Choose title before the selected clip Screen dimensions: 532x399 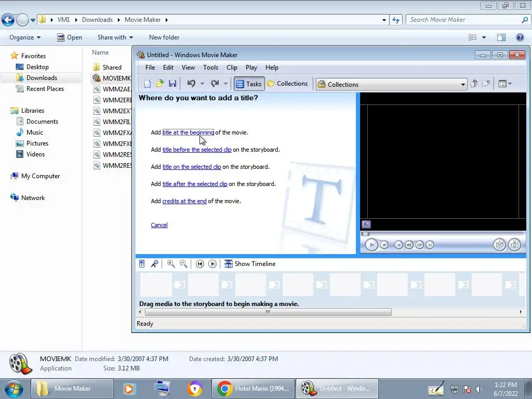pyautogui.click(x=197, y=150)
